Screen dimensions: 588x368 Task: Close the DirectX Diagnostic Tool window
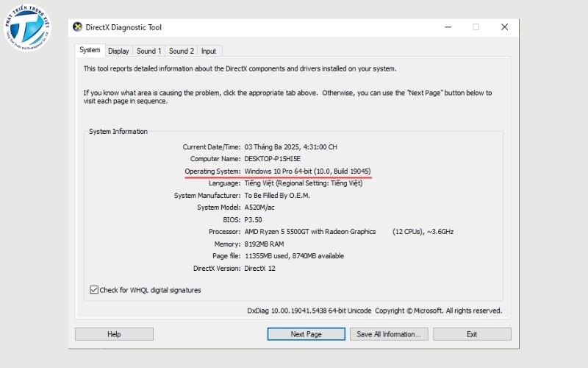504,27
